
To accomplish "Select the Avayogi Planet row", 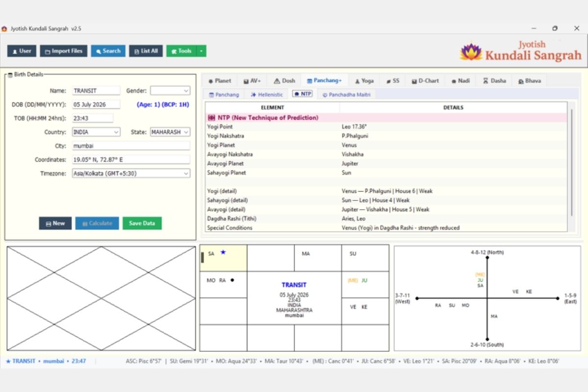I will [386, 164].
